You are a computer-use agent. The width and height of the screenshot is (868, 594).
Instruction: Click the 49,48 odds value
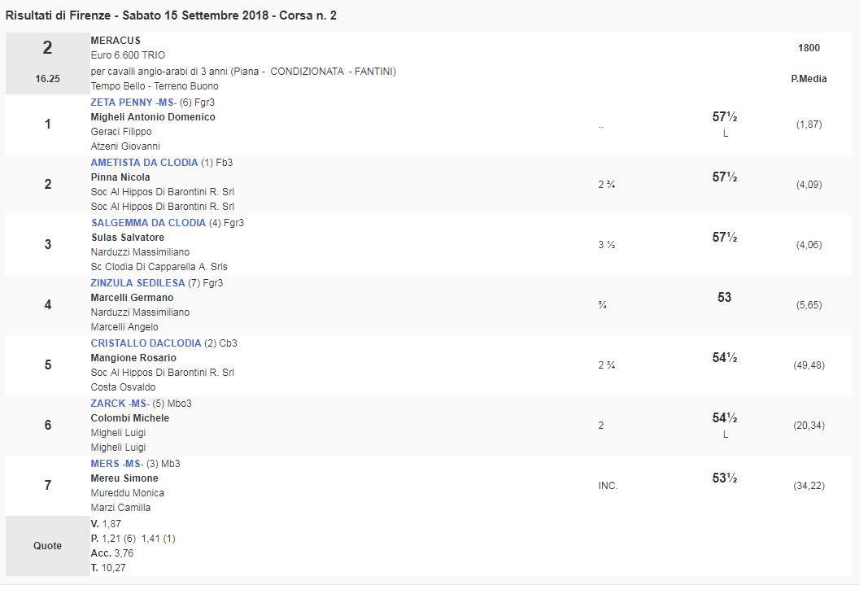click(809, 365)
